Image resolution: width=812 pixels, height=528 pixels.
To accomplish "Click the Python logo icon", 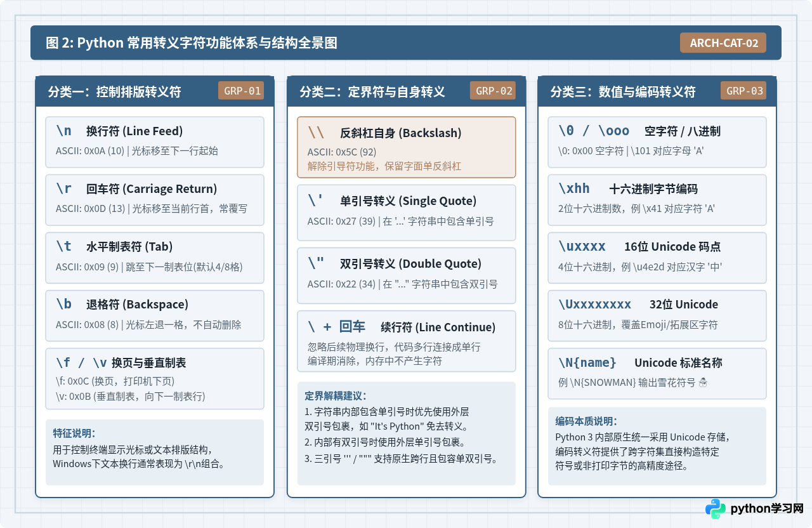I will (x=716, y=509).
